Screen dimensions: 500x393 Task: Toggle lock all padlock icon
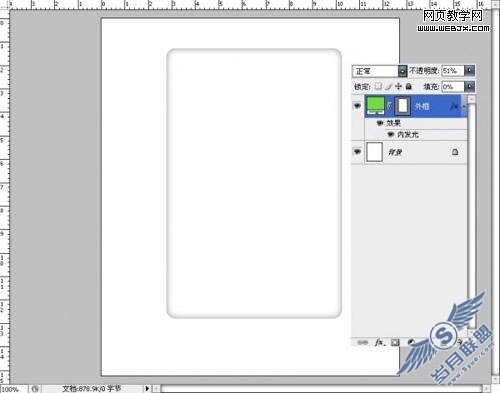point(408,87)
